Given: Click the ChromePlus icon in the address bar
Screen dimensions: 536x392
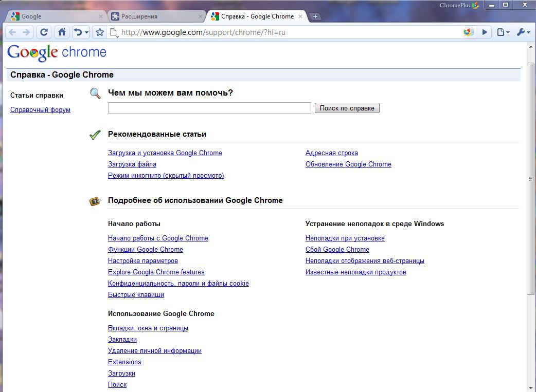Looking at the screenshot, I should [469, 32].
